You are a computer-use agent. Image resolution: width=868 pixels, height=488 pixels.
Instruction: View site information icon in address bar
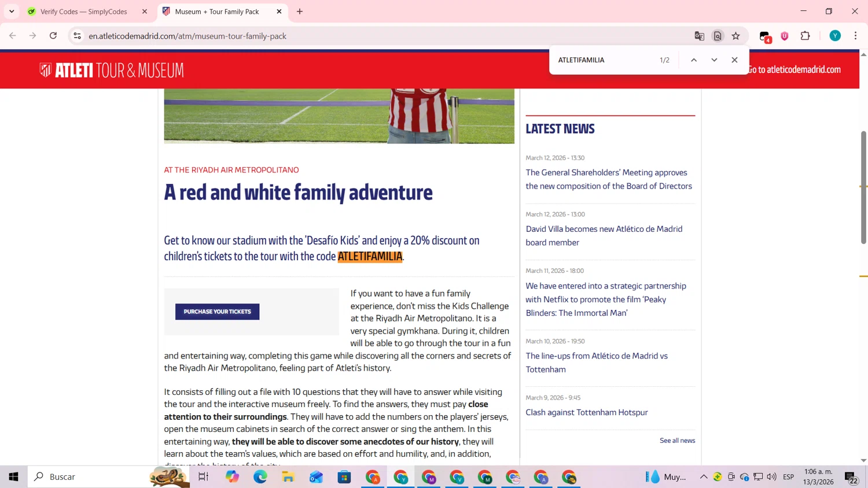pos(77,36)
